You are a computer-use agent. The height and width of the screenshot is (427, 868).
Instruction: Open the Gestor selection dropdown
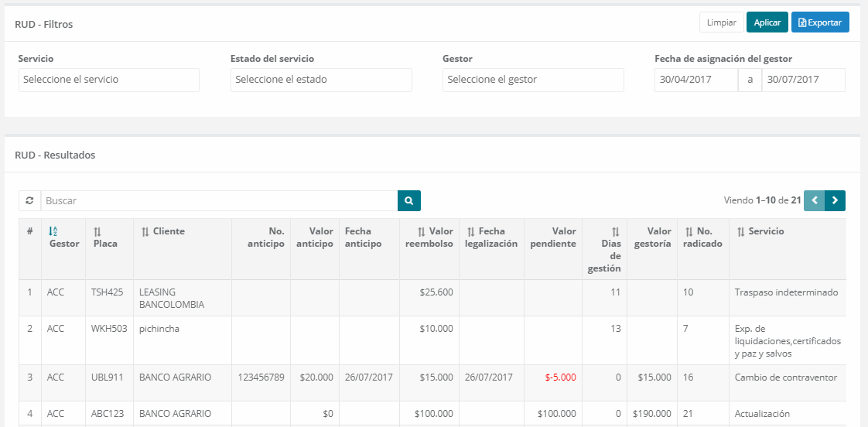coord(533,80)
